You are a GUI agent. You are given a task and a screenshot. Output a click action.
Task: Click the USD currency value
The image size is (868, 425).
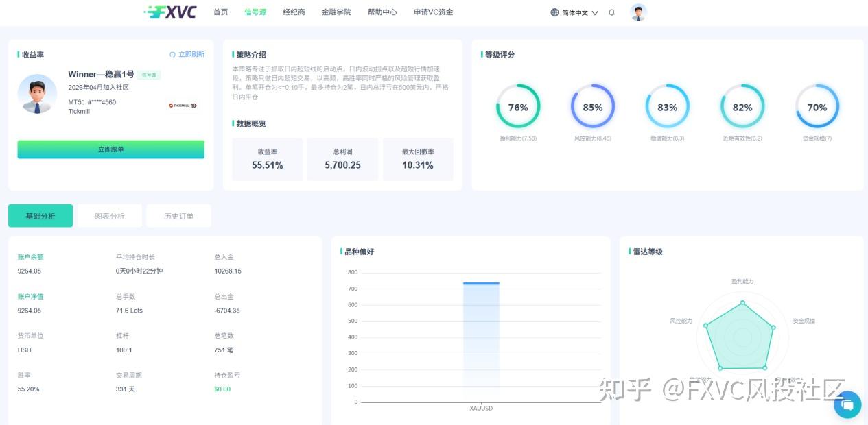tap(24, 350)
